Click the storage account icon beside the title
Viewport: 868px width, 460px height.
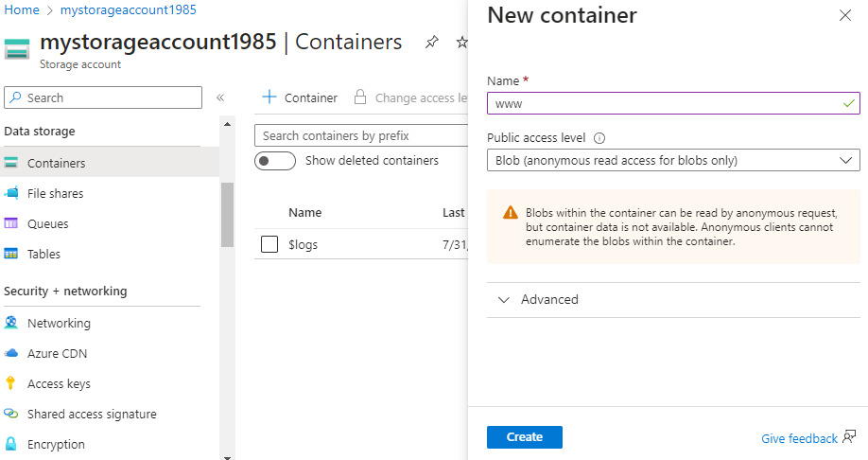click(x=17, y=49)
